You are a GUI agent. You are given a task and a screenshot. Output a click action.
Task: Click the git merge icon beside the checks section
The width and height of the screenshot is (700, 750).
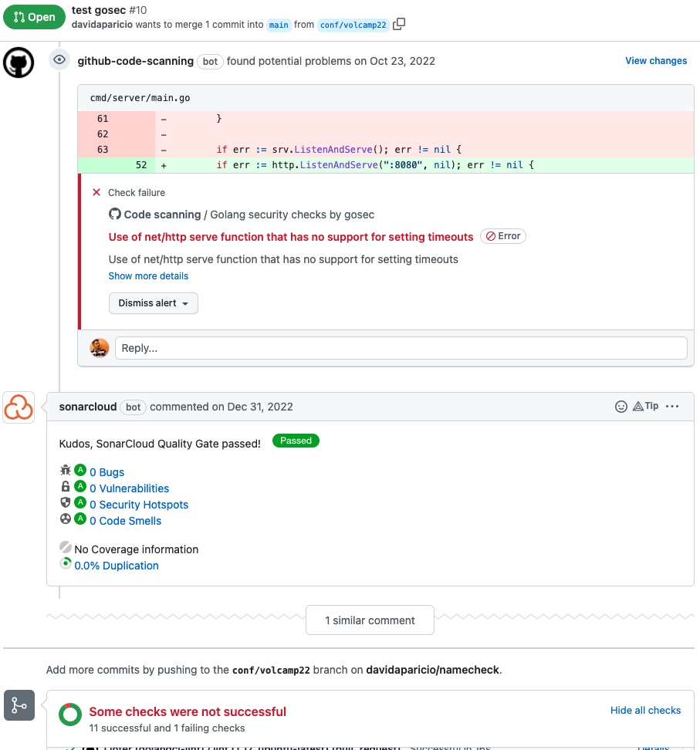point(19,704)
